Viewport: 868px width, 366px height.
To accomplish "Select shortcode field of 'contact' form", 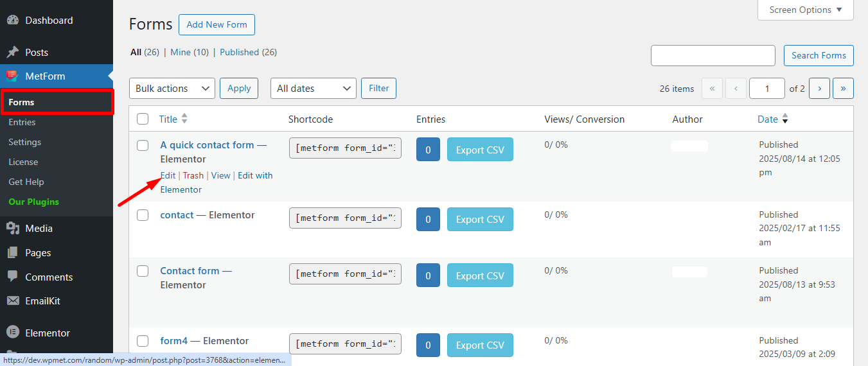I will (345, 218).
